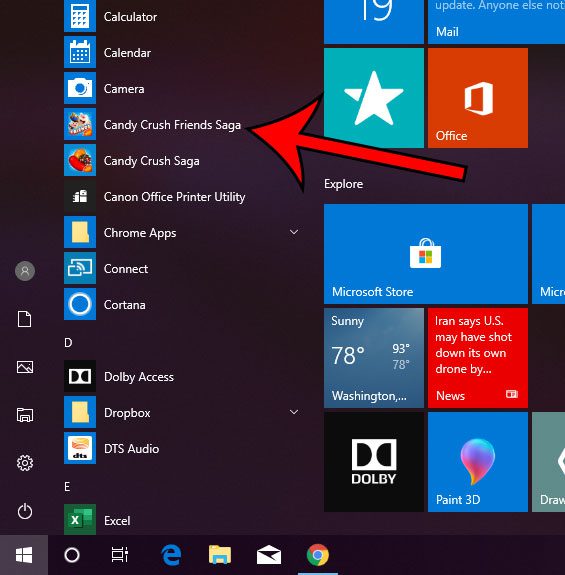Screen dimensions: 565x575
Task: Open Canon Office Printer Utility icon
Action: [x=80, y=196]
